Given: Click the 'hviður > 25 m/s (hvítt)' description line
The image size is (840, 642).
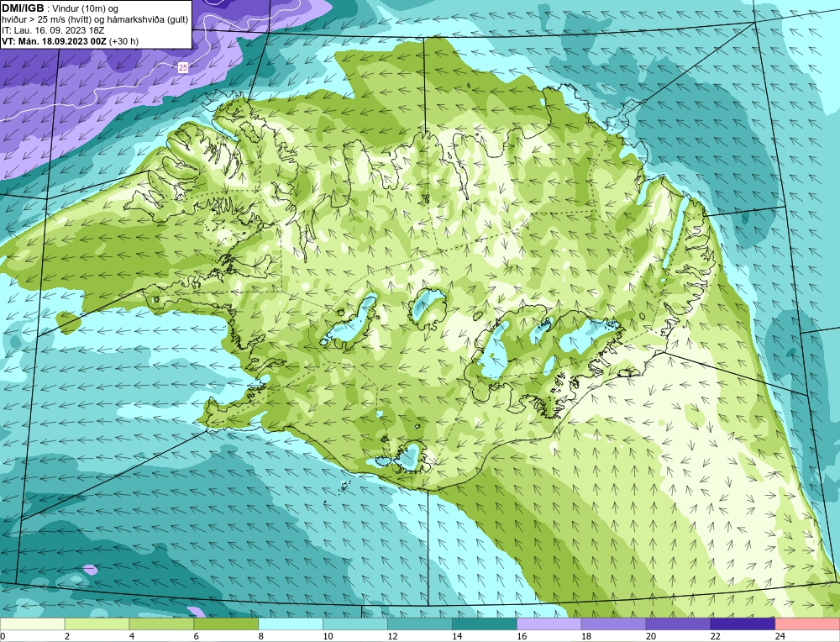Looking at the screenshot, I should (95, 20).
